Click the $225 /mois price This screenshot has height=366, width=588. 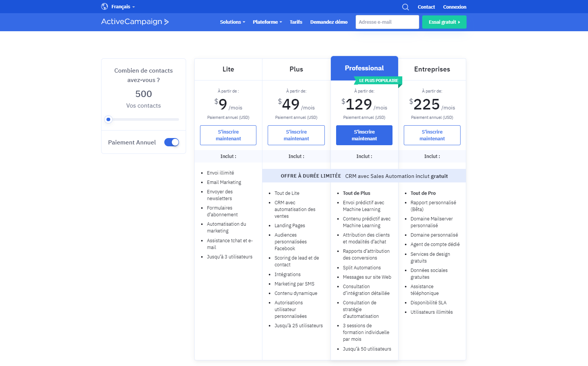(432, 104)
